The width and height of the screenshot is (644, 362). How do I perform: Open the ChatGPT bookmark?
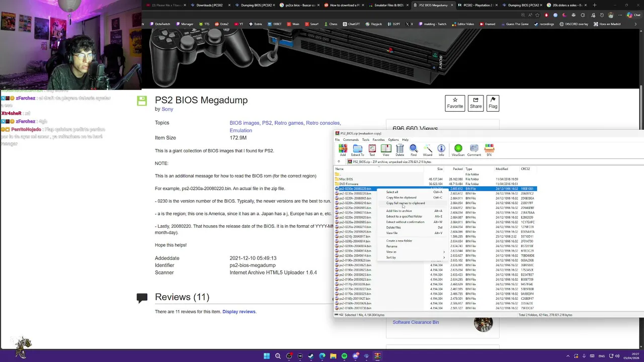352,24
